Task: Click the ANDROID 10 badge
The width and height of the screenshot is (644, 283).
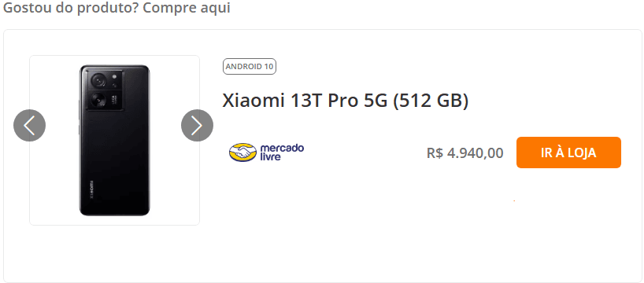Action: 250,67
